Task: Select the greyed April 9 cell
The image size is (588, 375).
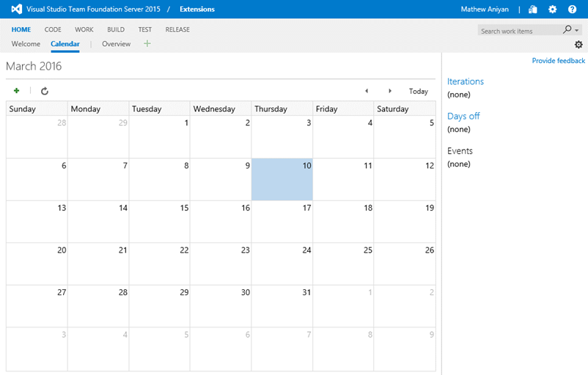Action: [x=405, y=349]
